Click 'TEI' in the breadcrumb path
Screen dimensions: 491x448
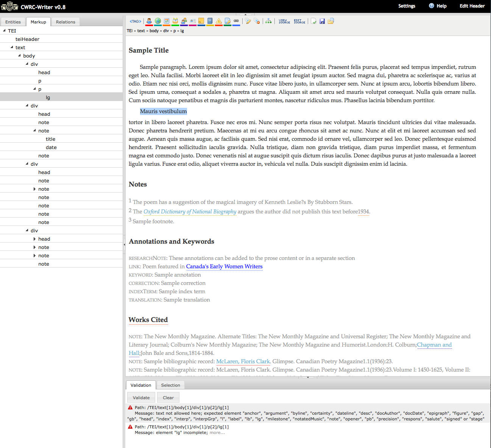tap(129, 31)
